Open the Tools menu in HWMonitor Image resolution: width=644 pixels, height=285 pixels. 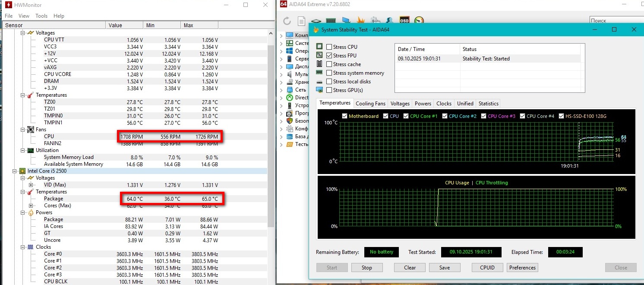41,16
